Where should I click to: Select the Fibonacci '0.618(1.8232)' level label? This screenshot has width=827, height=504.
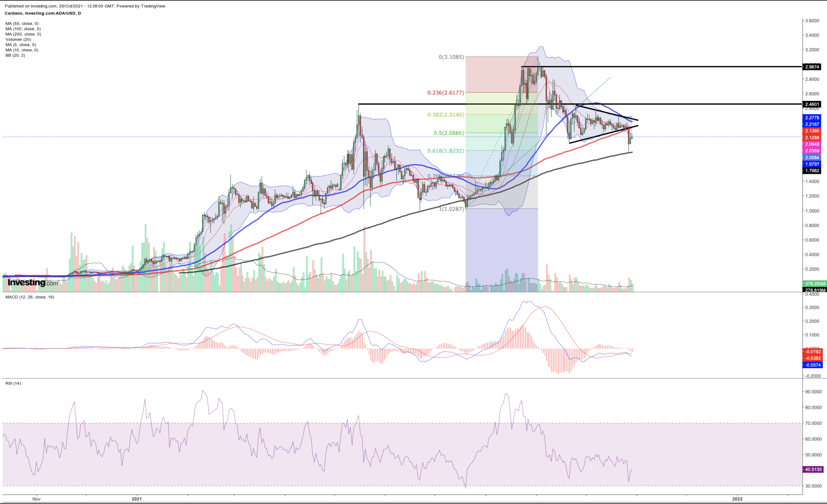446,151
